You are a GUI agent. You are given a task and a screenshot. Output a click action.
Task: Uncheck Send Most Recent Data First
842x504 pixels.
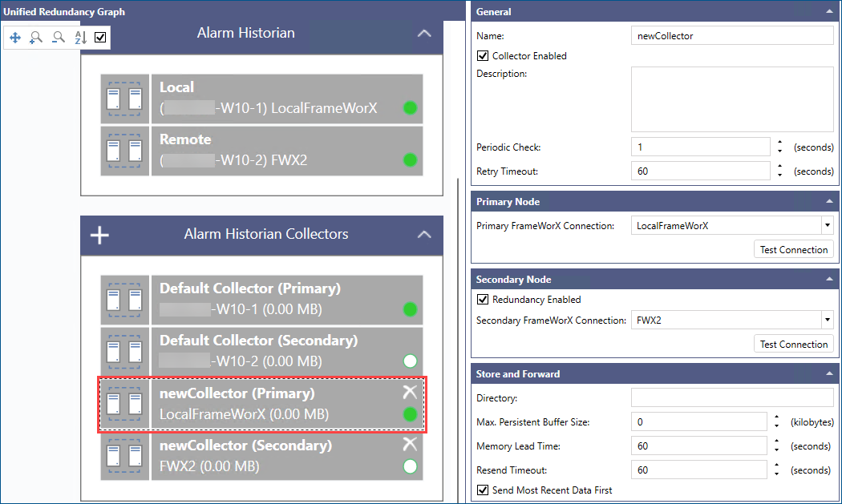pos(483,490)
